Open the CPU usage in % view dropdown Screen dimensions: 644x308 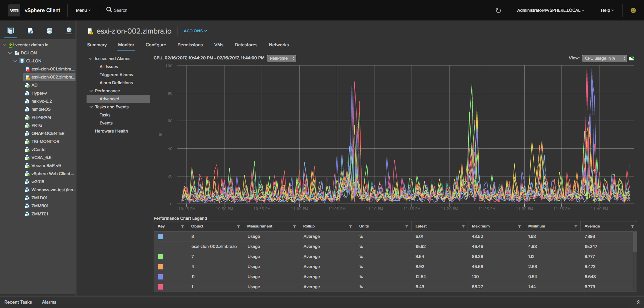604,58
